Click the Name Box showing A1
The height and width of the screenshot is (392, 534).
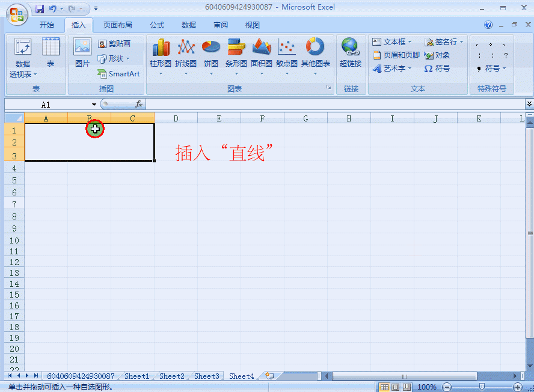pyautogui.click(x=45, y=103)
